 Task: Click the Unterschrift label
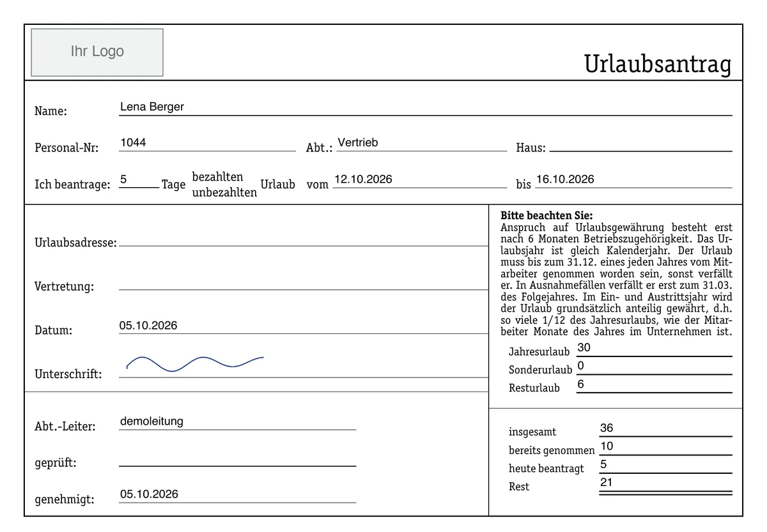(68, 374)
